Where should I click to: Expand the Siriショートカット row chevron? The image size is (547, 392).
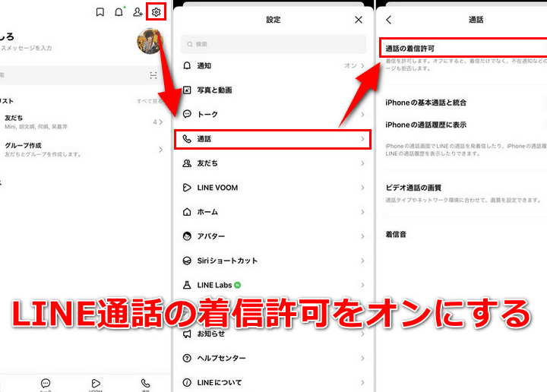coord(362,261)
